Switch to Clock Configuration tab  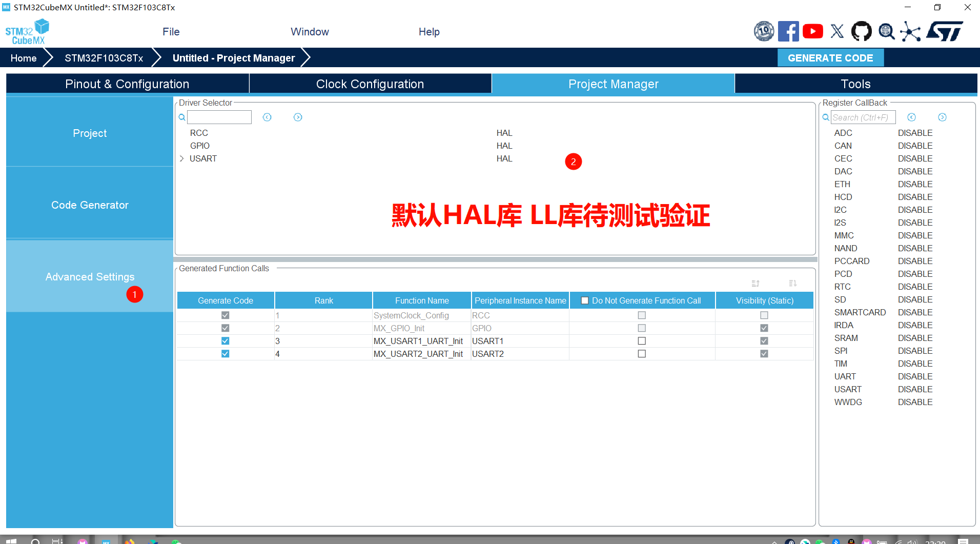370,84
